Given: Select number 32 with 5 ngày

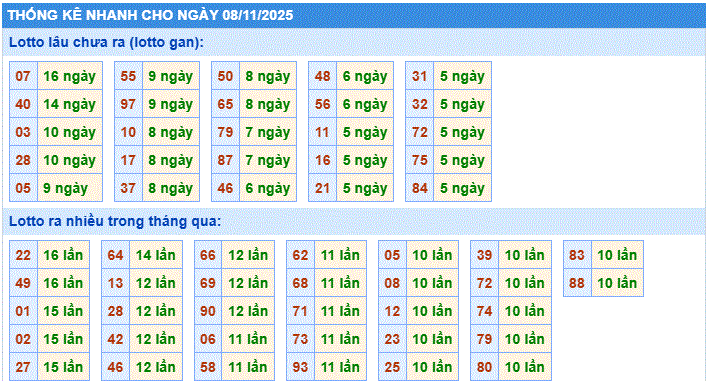Looking at the screenshot, I should 419,104.
